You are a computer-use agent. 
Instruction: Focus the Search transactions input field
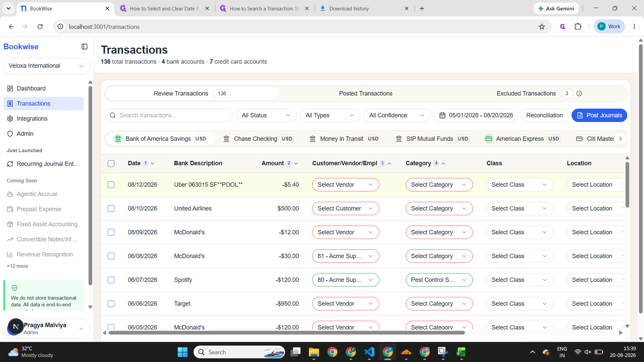169,115
